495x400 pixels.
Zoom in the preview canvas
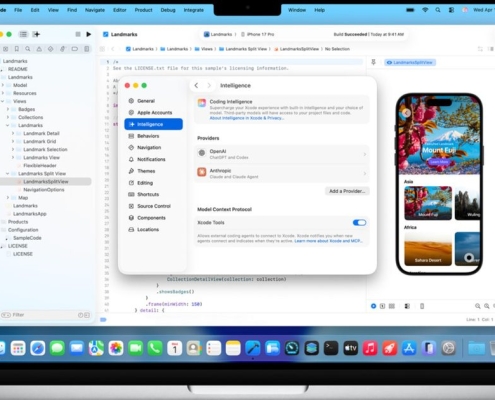(x=487, y=306)
